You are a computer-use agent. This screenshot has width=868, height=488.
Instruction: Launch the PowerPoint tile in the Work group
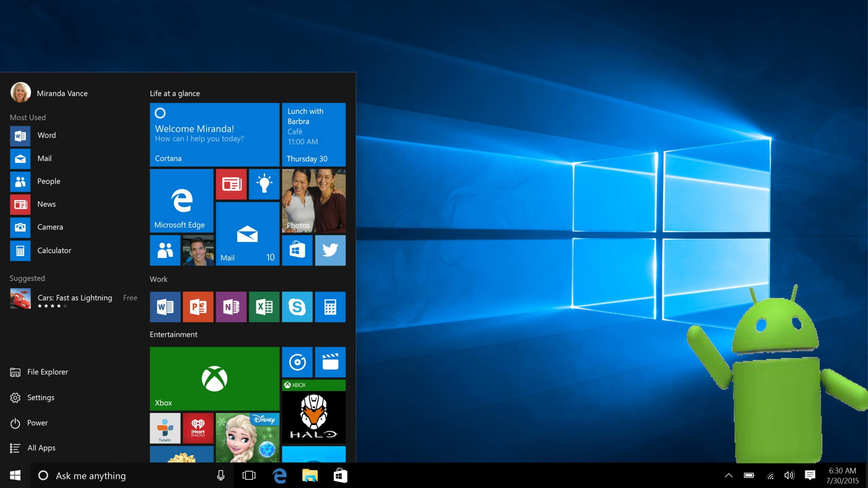[198, 307]
